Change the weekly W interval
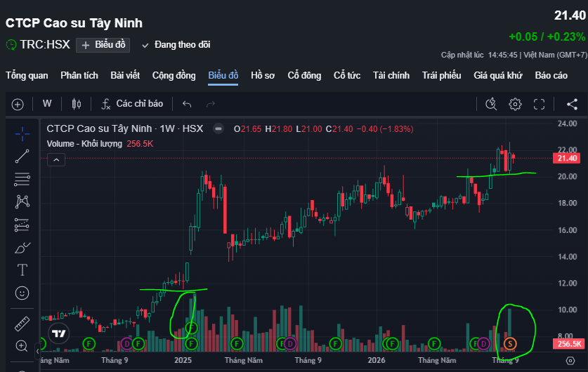 point(47,104)
